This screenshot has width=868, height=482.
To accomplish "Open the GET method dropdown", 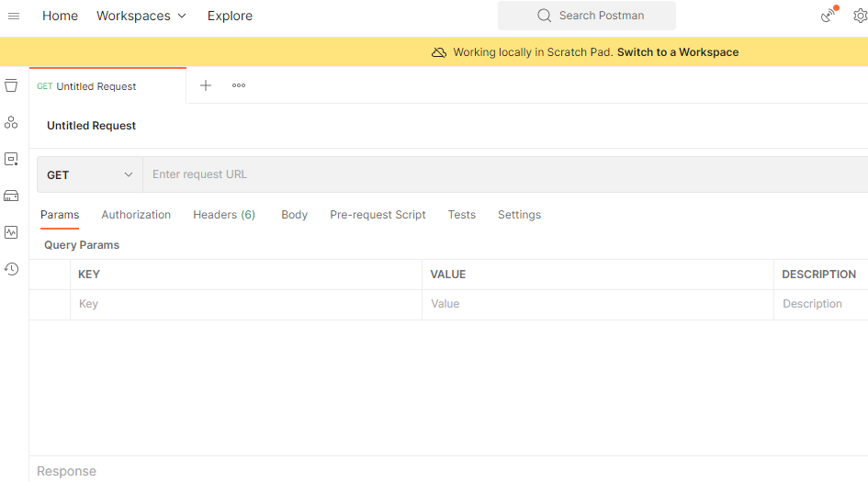I will click(90, 174).
